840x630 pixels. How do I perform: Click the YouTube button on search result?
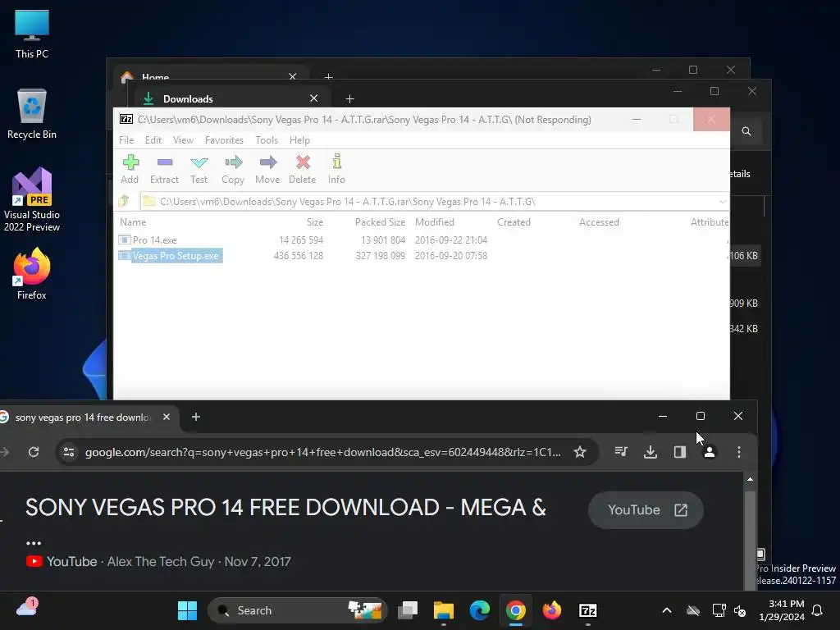[646, 510]
